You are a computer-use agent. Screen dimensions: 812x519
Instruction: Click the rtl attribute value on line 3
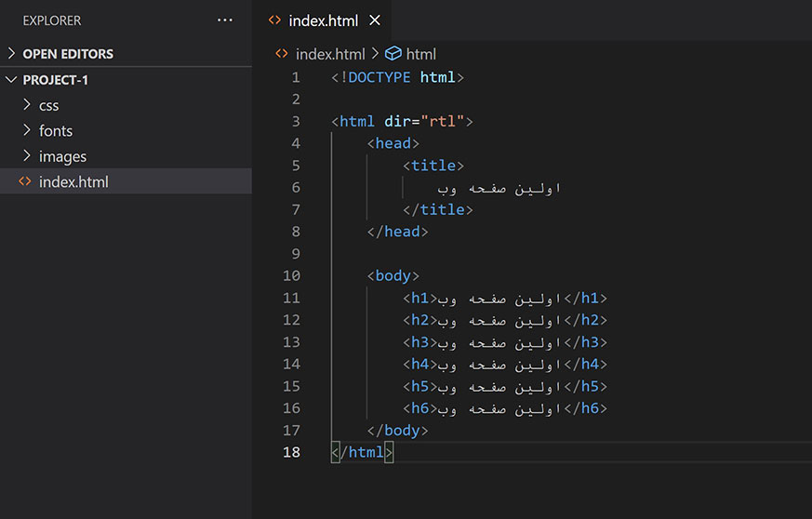pyautogui.click(x=443, y=121)
